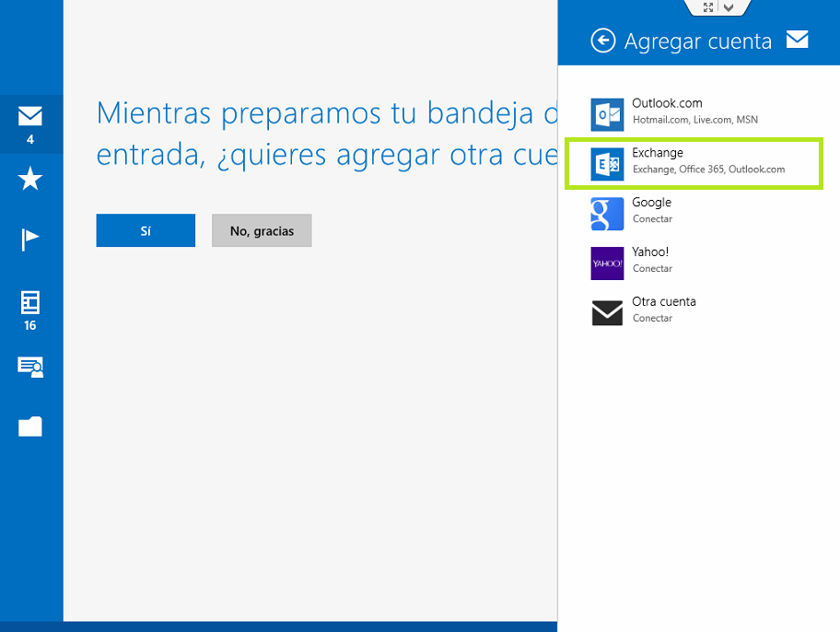Screen dimensions: 840x632
Task: Click 'Hotmail.com, Live.com, MSN' subtitle
Action: click(695, 120)
